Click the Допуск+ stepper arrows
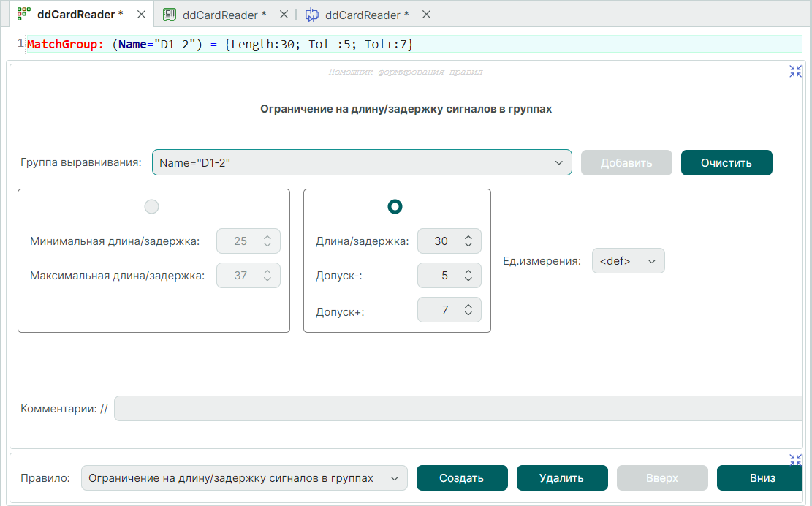Image resolution: width=812 pixels, height=506 pixels. (x=468, y=310)
